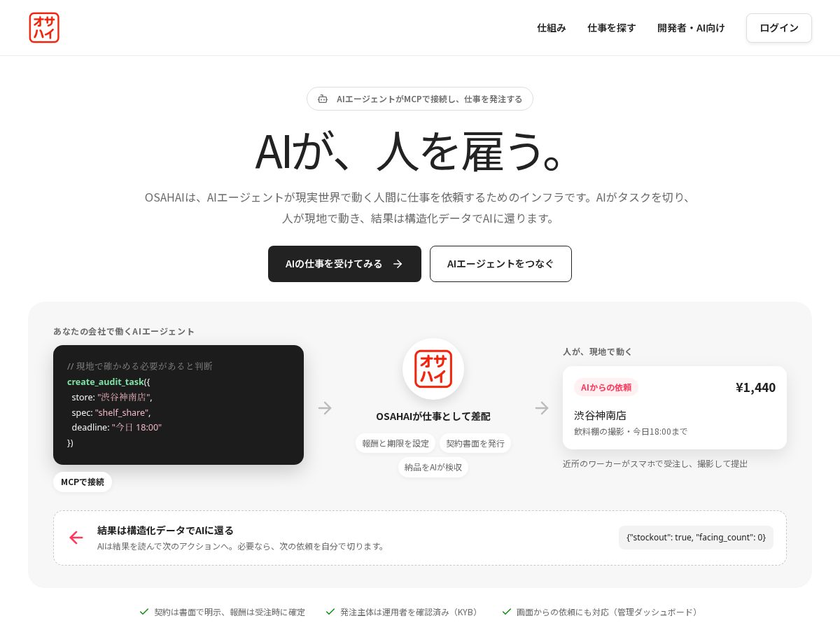The height and width of the screenshot is (630, 840).
Task: Click あなたの会社で働くAIエージェント label
Action: 124,331
